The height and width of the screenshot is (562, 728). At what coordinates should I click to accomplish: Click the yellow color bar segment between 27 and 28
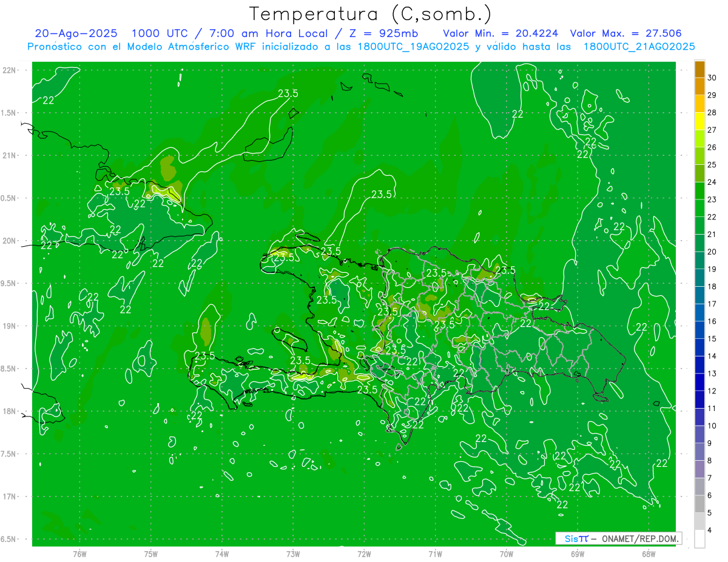click(x=700, y=122)
